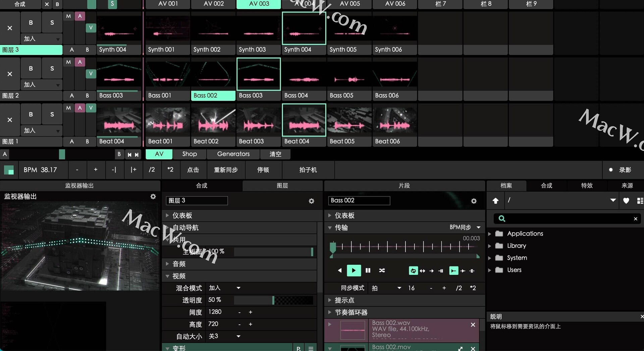Screen dimensions: 644x351
Task: Trigger the Beat 002 clip thumbnail
Action: (213, 121)
